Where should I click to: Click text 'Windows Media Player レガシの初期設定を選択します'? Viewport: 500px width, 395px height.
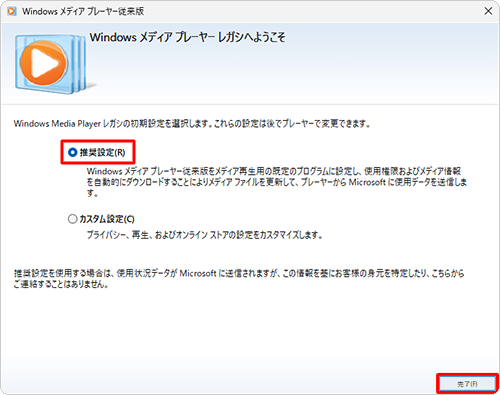coord(112,124)
